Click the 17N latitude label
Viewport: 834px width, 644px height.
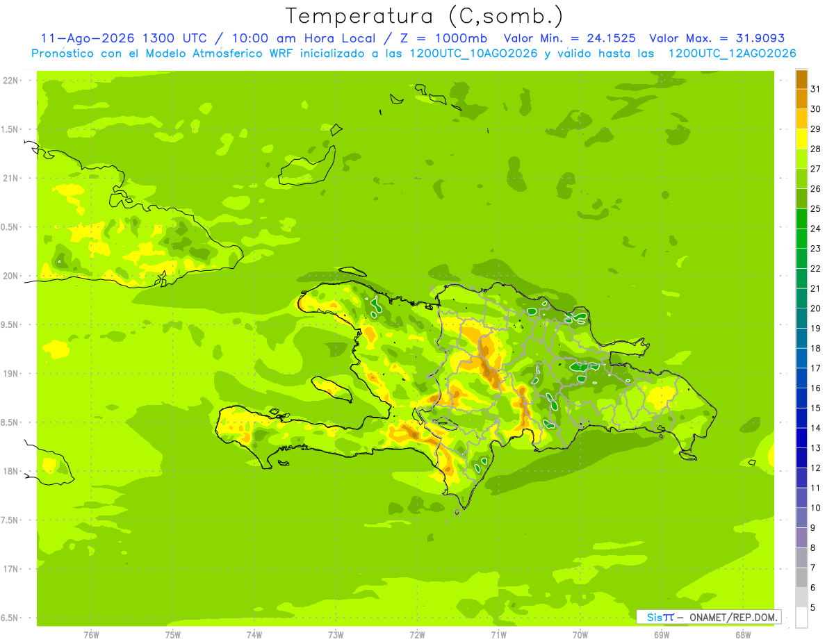[10, 569]
